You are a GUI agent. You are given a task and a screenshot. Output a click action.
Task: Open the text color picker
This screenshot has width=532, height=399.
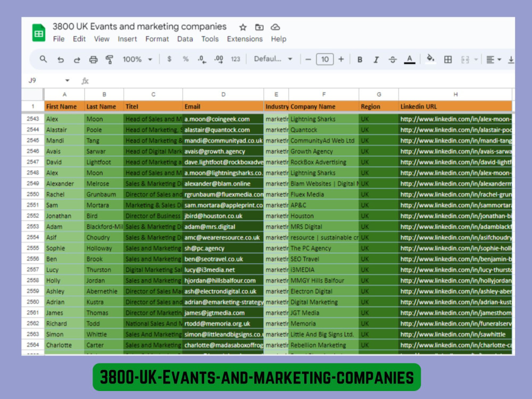click(x=410, y=60)
